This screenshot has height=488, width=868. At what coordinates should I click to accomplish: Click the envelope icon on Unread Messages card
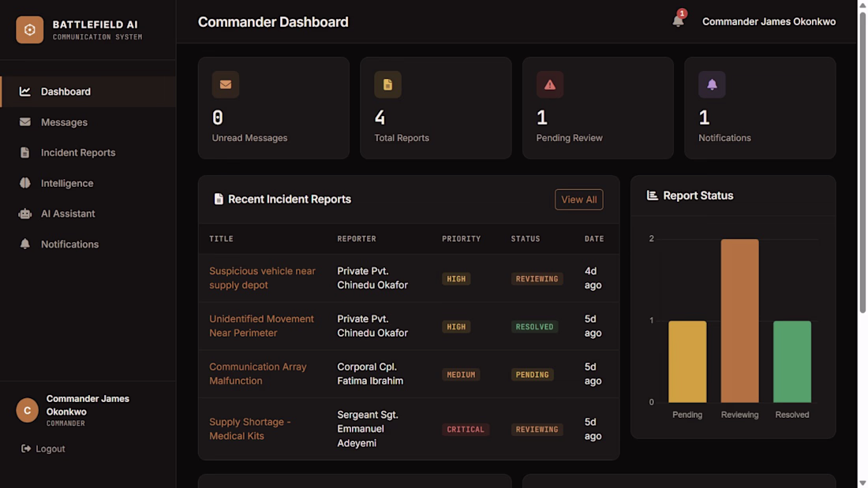point(226,84)
